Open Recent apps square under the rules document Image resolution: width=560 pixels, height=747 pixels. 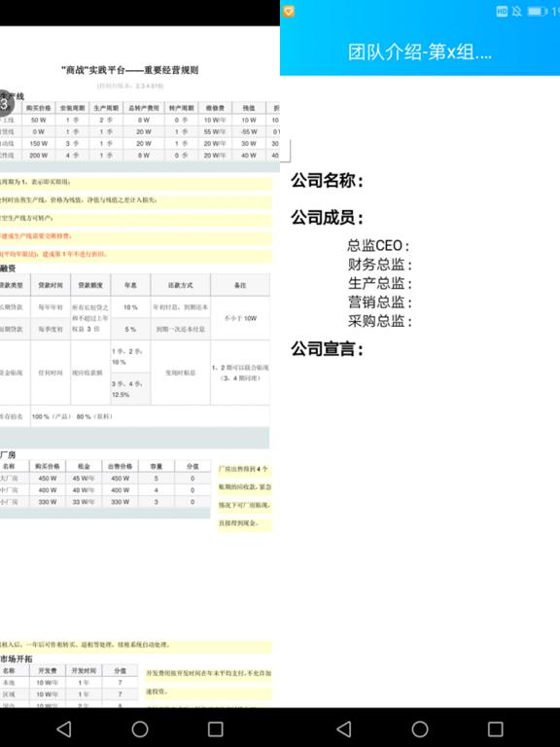(x=216, y=729)
